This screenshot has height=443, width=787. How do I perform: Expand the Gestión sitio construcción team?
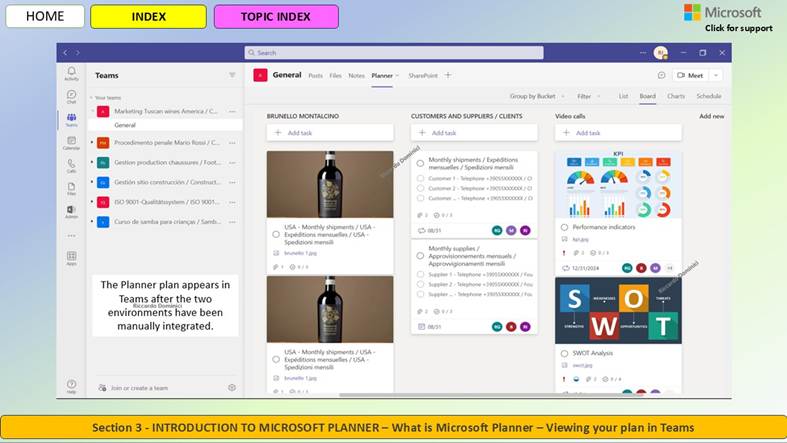pyautogui.click(x=92, y=182)
